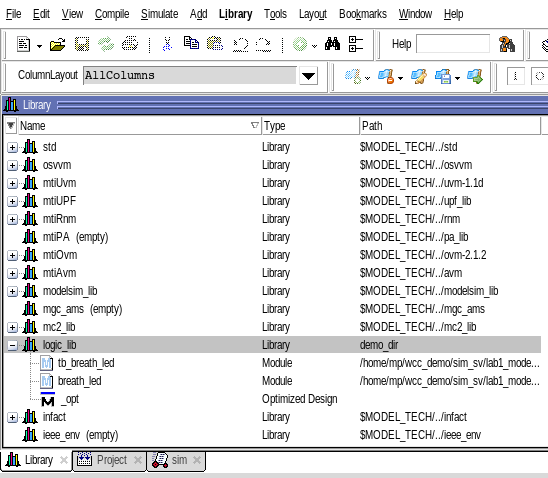Click the Search documentation binoculars icon
This screenshot has height=478, width=548.
pos(507,44)
